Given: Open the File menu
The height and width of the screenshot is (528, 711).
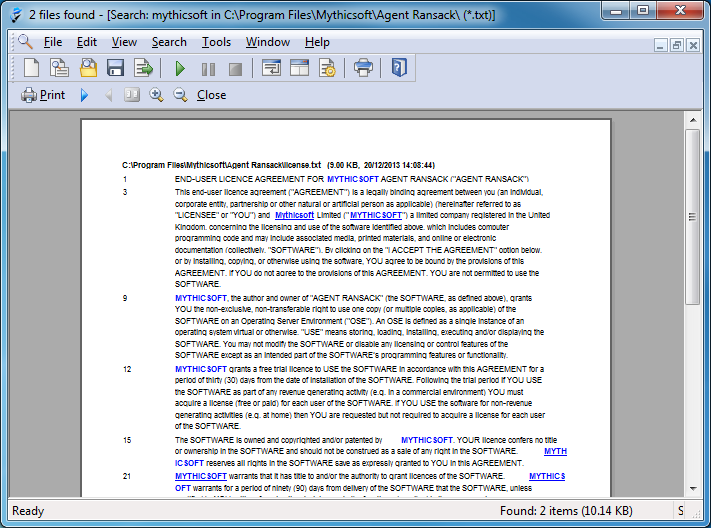Looking at the screenshot, I should point(53,42).
